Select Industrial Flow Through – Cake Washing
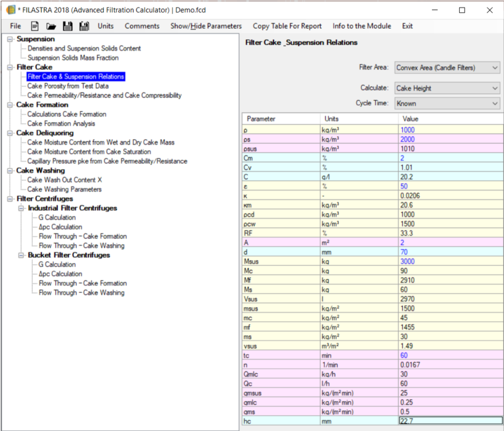The image size is (504, 431). point(82,245)
